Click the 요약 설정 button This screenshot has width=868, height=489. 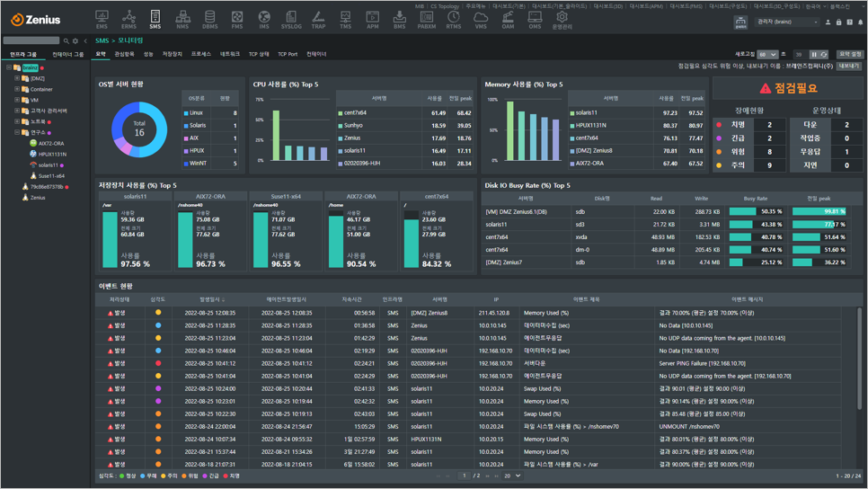(850, 54)
